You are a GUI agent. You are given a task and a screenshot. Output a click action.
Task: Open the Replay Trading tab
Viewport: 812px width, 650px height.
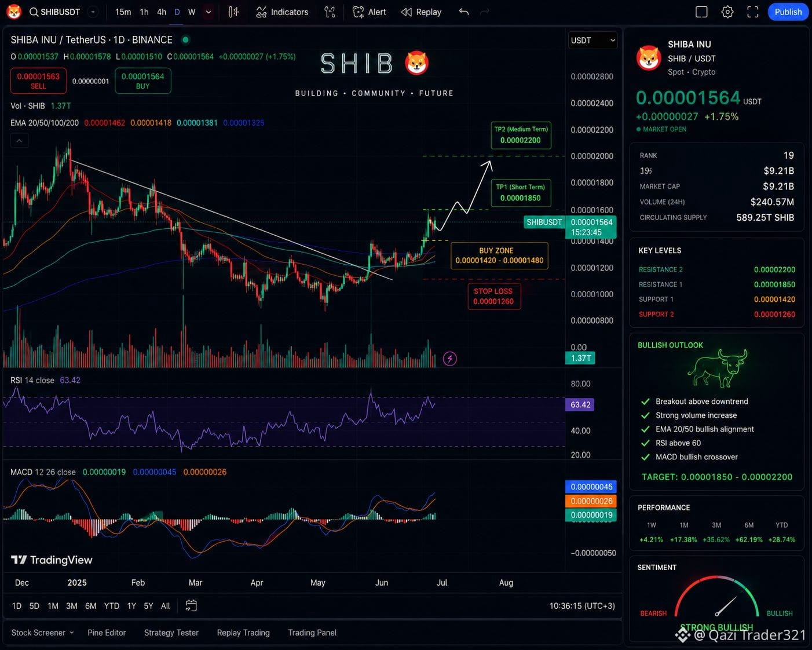(243, 633)
